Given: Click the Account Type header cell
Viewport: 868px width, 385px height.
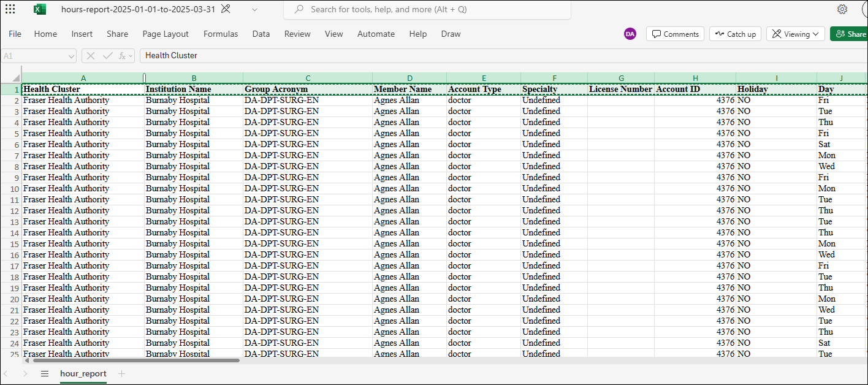Looking at the screenshot, I should point(484,89).
